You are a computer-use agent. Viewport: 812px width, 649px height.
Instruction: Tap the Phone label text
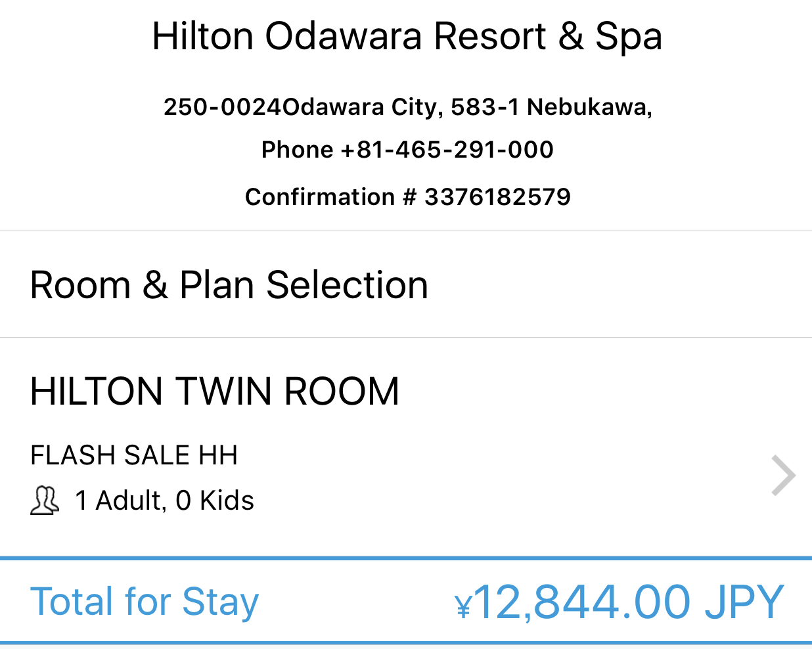pyautogui.click(x=297, y=150)
